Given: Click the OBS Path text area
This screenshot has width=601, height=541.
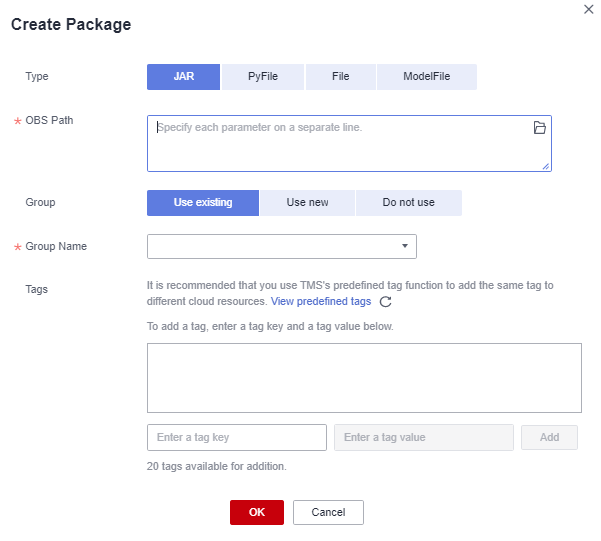Looking at the screenshot, I should click(340, 144).
